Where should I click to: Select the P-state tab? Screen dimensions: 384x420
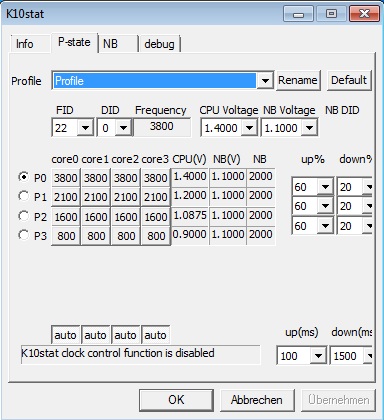[74, 42]
